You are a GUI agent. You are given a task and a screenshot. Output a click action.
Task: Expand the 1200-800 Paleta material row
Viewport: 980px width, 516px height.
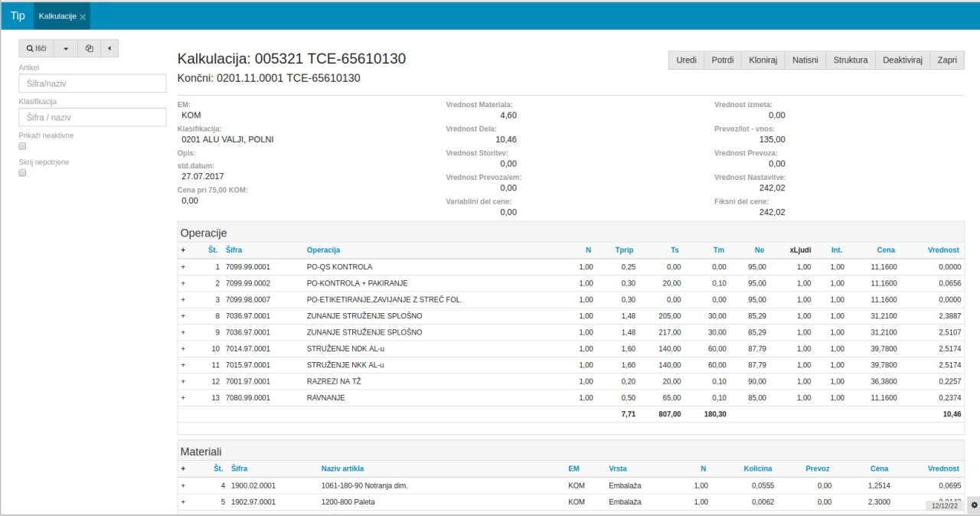tap(183, 502)
